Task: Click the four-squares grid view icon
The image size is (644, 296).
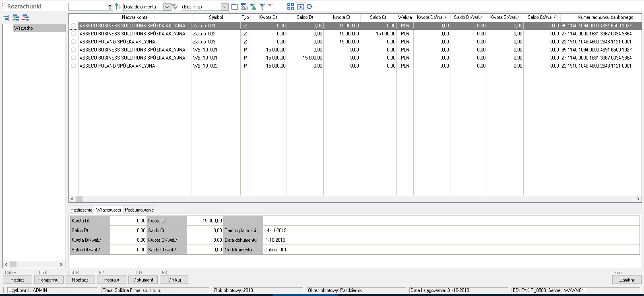Action: click(291, 6)
